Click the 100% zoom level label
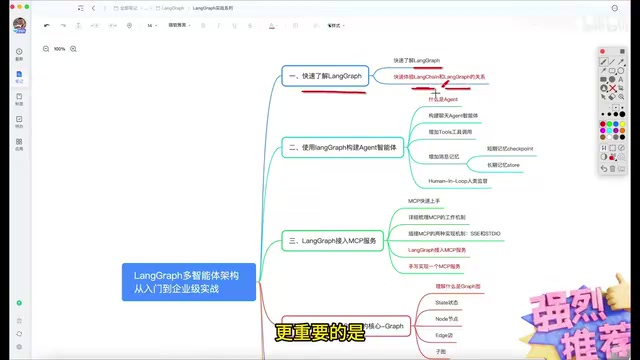Screen dimensions: 640x360 pyautogui.click(x=60, y=49)
